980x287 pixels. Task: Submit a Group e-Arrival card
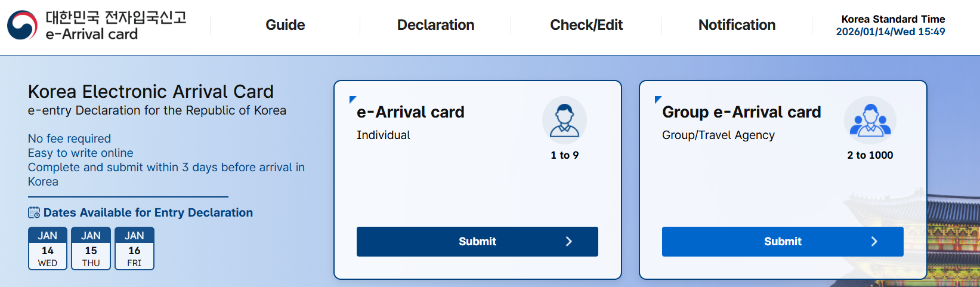point(783,242)
